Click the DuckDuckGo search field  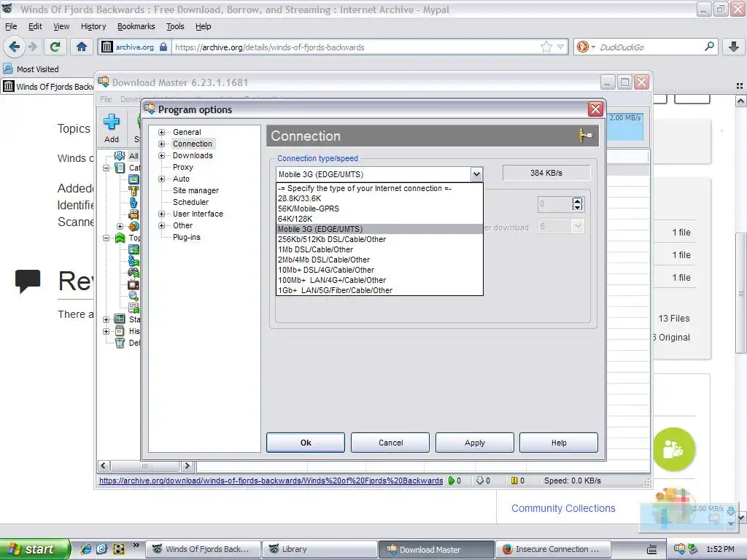click(x=650, y=47)
